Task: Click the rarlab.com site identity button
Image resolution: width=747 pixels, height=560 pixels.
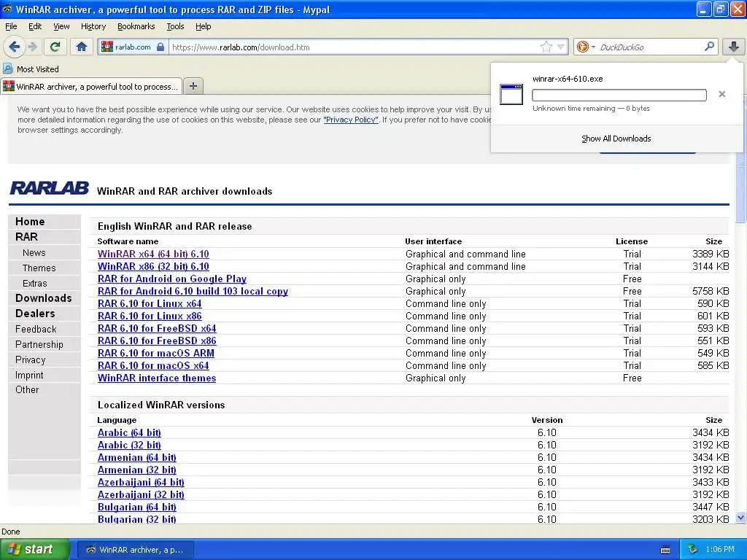Action: [133, 47]
